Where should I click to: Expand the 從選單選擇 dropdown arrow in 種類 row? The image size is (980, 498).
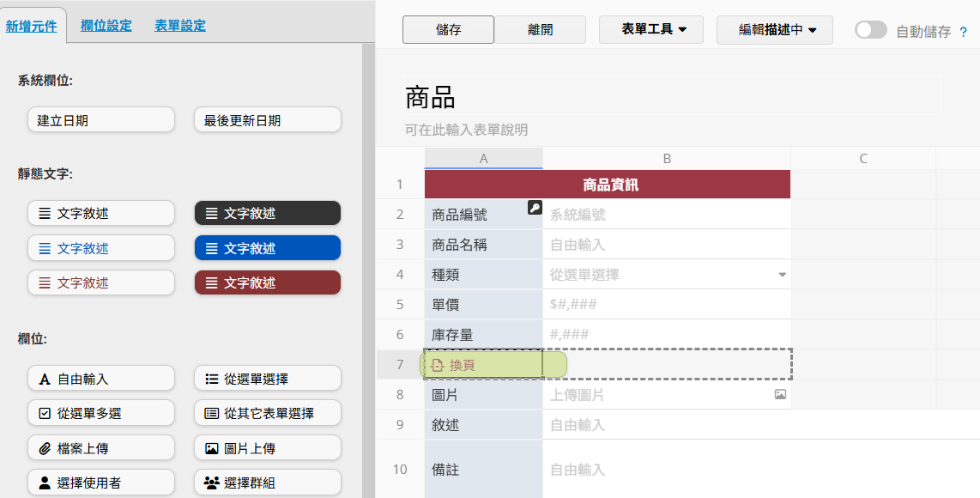(x=782, y=275)
